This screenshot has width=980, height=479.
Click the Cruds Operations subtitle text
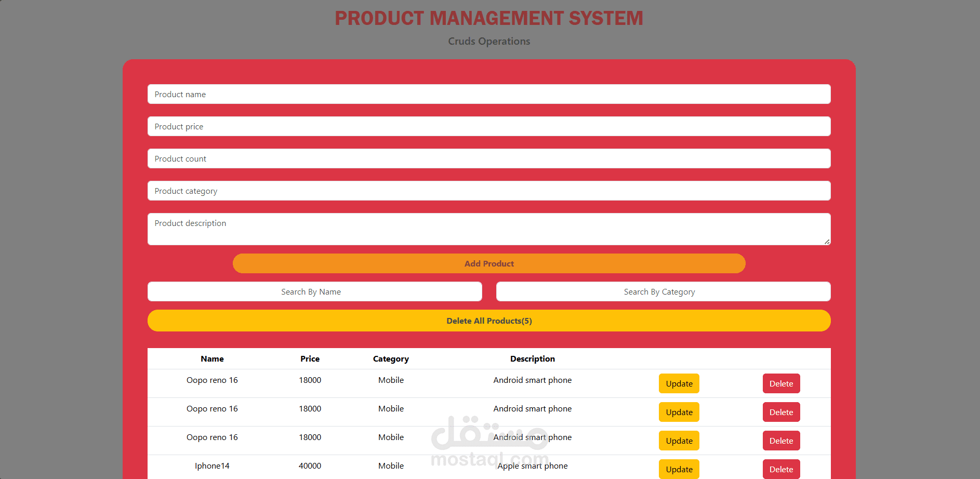(489, 41)
